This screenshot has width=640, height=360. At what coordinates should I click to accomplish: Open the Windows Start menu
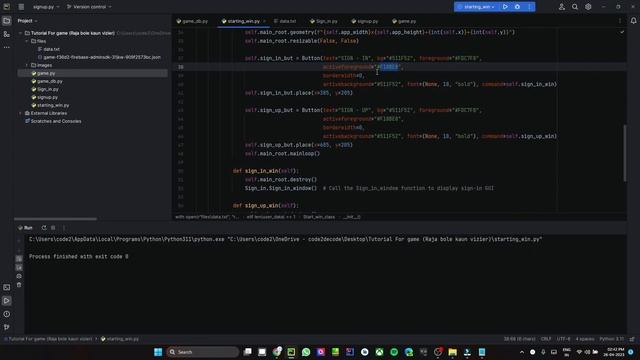point(158,352)
